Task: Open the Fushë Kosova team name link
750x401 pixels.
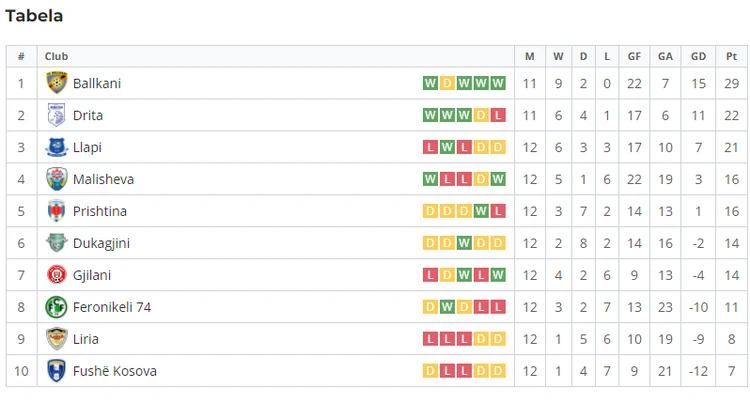Action: 115,371
